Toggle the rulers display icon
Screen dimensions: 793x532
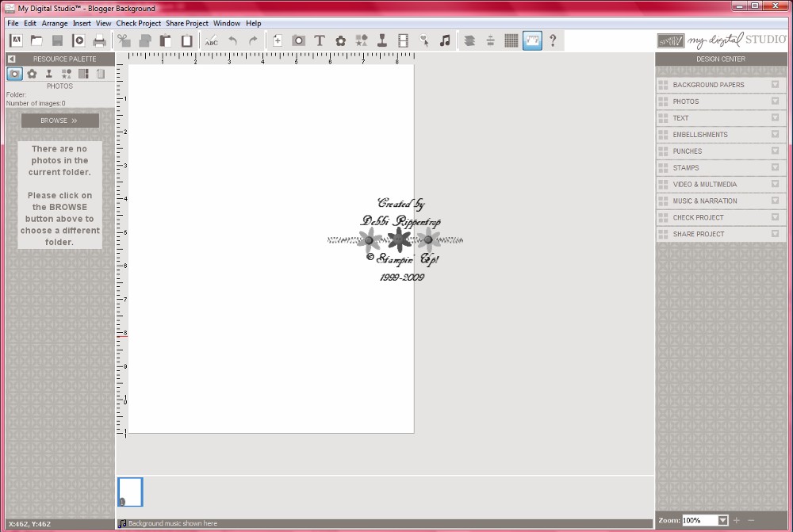pyautogui.click(x=532, y=40)
